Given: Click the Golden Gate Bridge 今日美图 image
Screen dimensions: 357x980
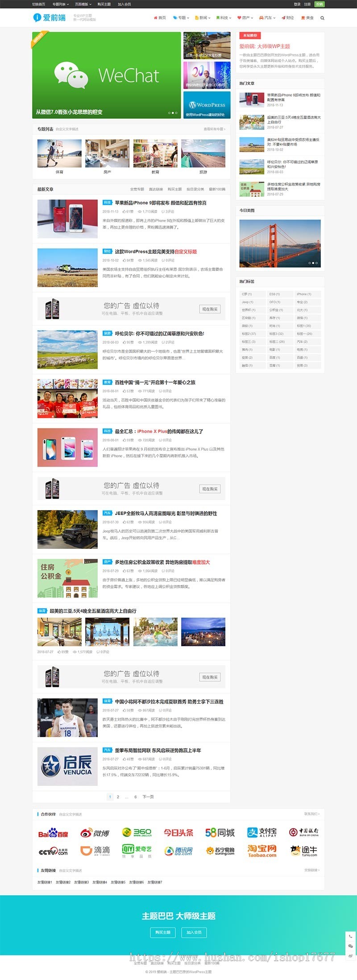Looking at the screenshot, I should pyautogui.click(x=280, y=243).
